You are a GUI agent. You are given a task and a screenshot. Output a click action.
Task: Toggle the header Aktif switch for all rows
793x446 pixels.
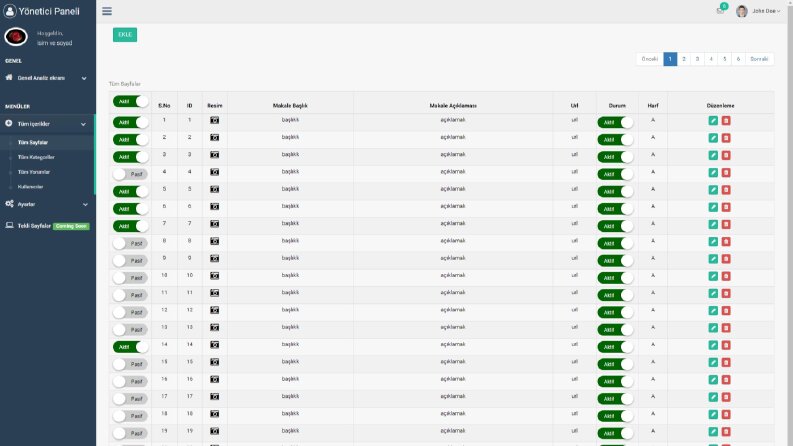(130, 102)
